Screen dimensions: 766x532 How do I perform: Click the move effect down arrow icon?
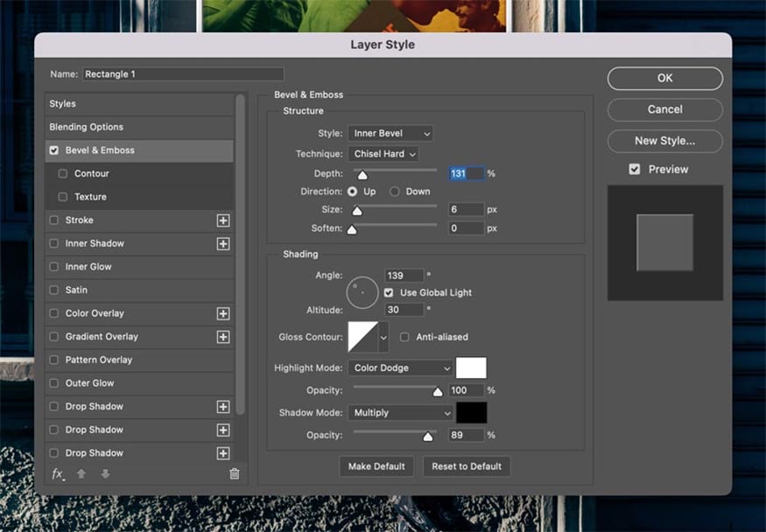(106, 474)
